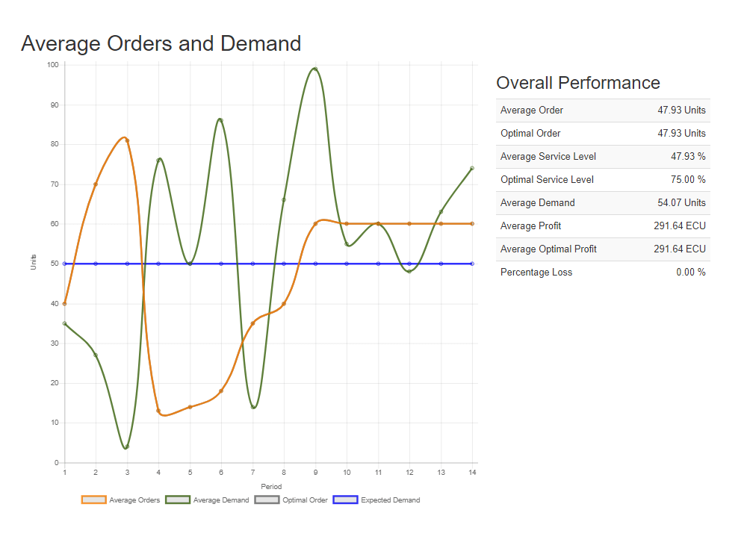Viewport: 747px width, 560px height.
Task: Click the Optimal Order value '47.93 Units'
Action: coord(681,134)
